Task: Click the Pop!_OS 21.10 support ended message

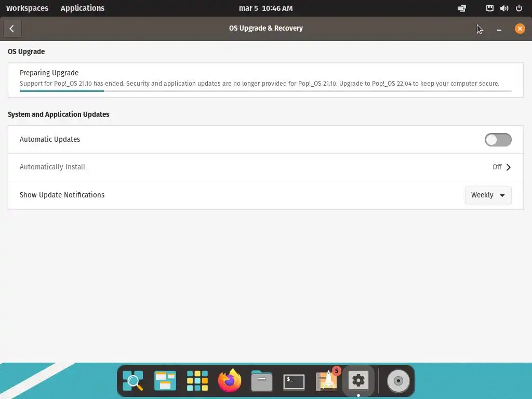Action: [259, 84]
